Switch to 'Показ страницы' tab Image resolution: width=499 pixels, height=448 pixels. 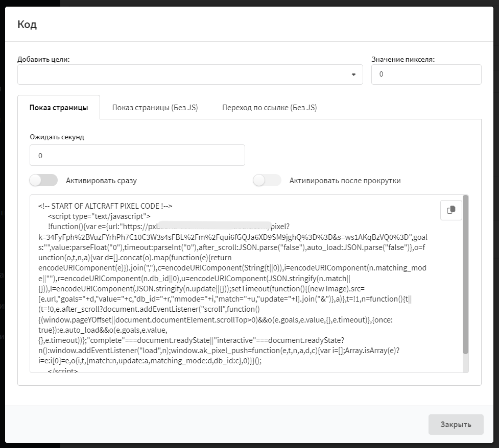59,108
